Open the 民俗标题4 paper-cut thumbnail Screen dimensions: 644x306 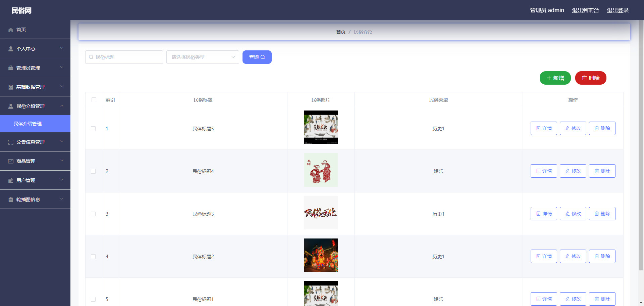[321, 170]
